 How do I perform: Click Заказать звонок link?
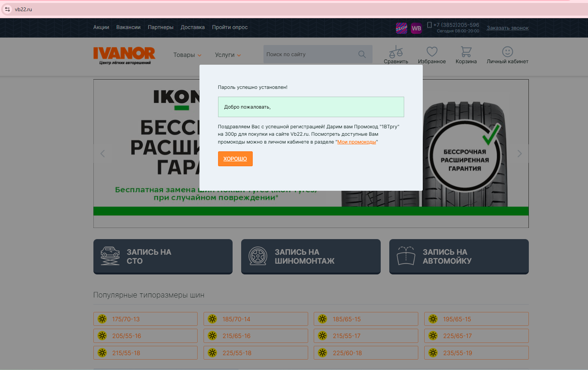[507, 28]
